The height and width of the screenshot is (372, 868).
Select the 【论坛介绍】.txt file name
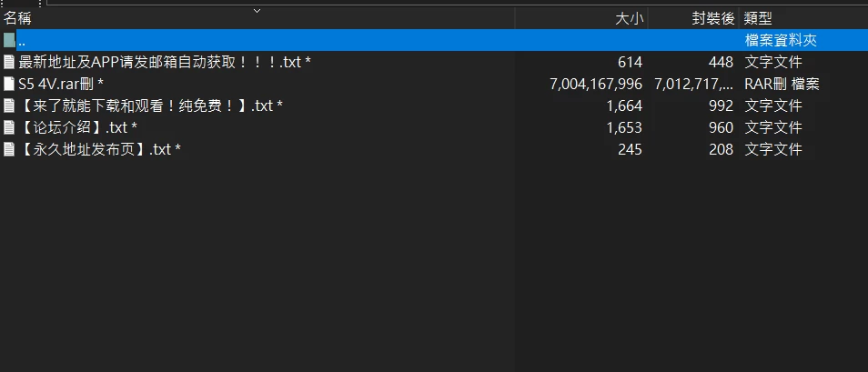78,127
